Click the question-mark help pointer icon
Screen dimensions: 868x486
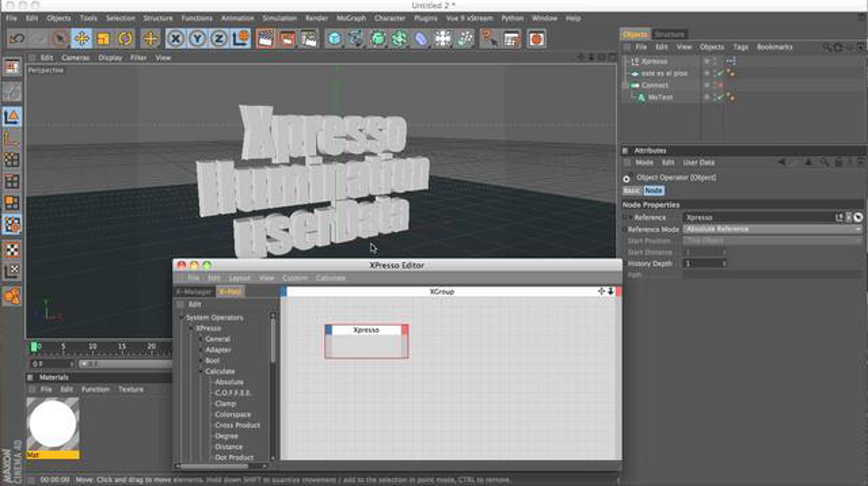(x=489, y=38)
